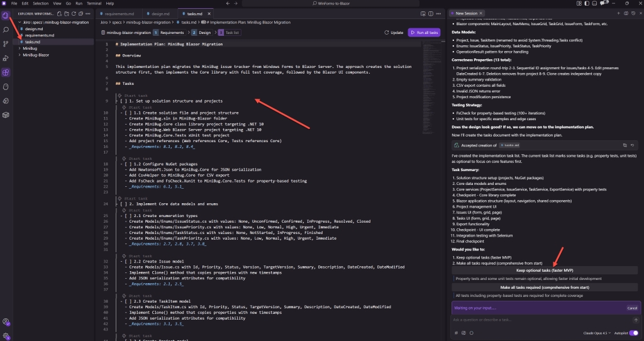Expand the MiniBug folder
The image size is (644, 341).
click(x=30, y=48)
